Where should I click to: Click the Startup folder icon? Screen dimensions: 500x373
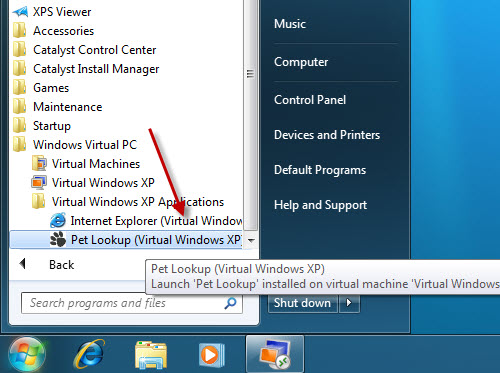[x=19, y=125]
